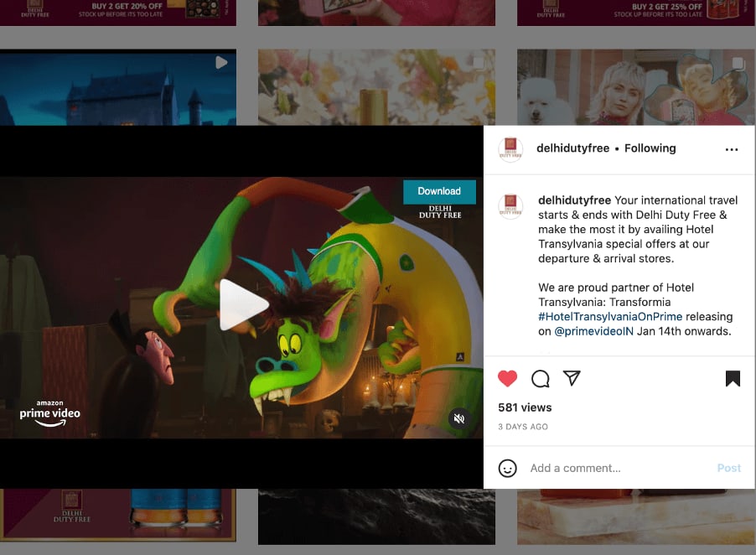Focus the Add a comment field

click(619, 468)
